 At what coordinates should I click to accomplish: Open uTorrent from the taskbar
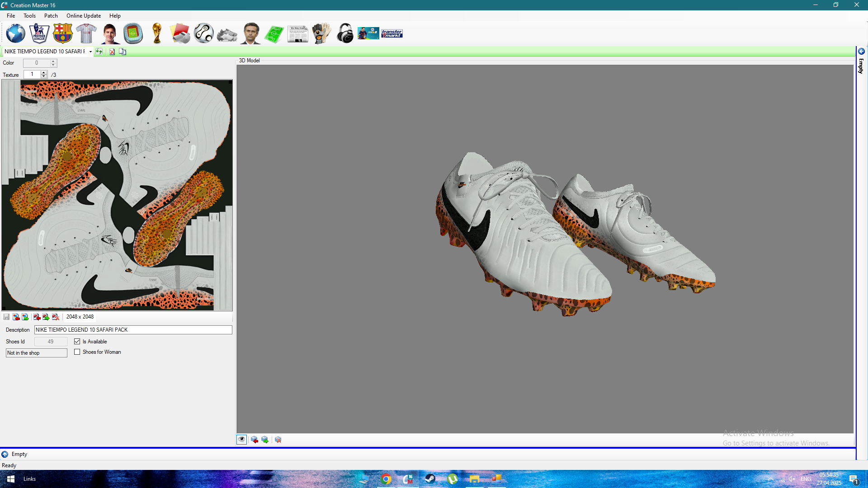point(452,479)
